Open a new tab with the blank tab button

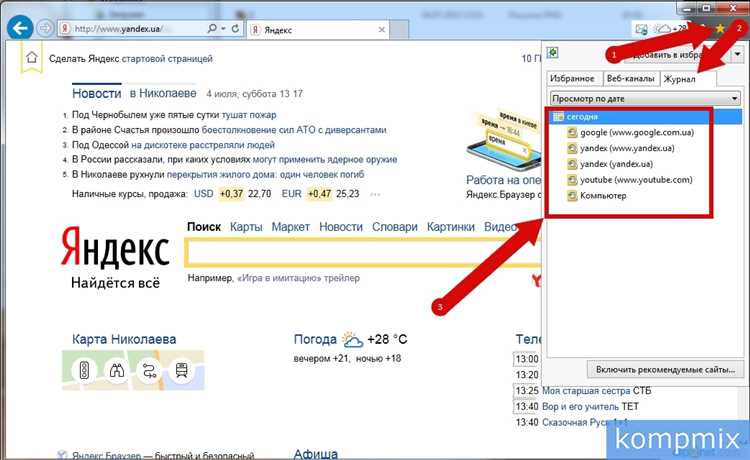(399, 30)
